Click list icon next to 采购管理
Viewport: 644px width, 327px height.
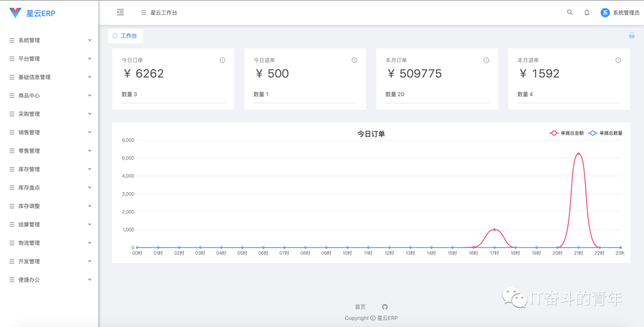pyautogui.click(x=12, y=114)
